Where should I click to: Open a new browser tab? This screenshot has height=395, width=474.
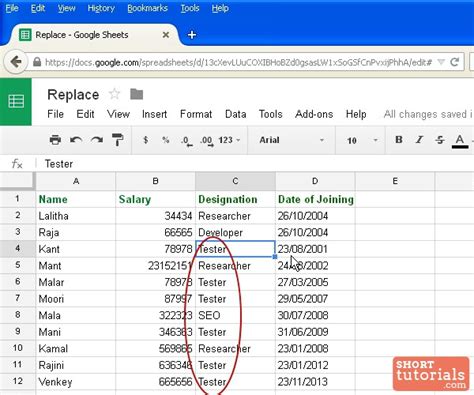tap(192, 35)
